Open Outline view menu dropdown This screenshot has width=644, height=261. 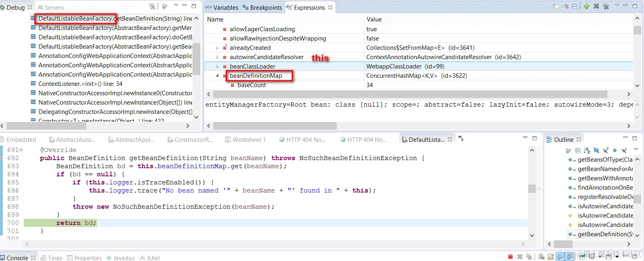point(636,150)
